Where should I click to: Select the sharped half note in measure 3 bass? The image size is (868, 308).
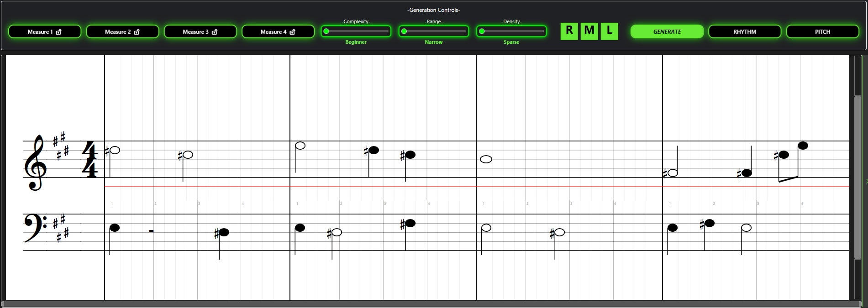[x=559, y=232]
